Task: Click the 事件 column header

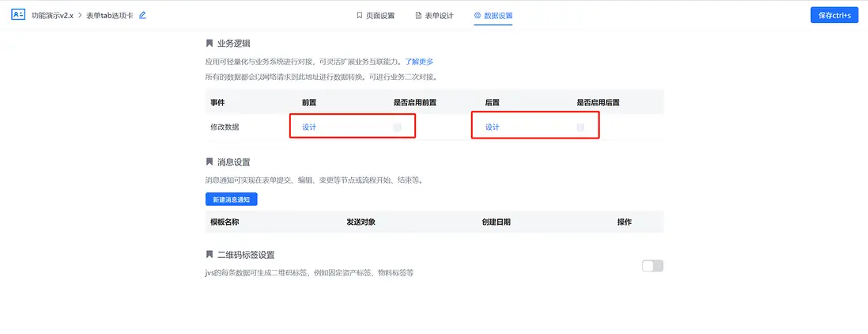Action: [x=217, y=102]
